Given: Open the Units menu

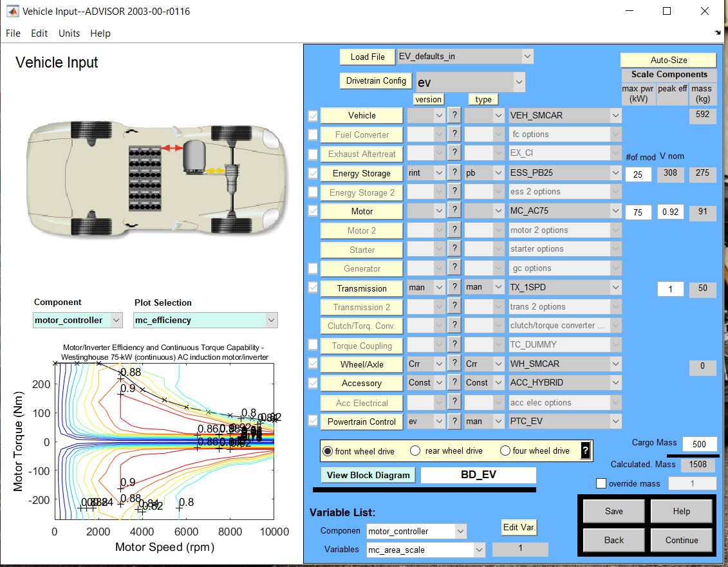Looking at the screenshot, I should [x=69, y=33].
